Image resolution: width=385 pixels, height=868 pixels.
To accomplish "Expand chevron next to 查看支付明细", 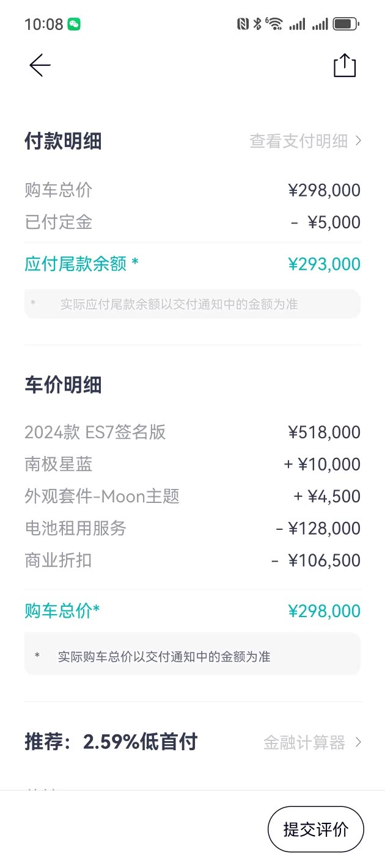I will click(359, 142).
